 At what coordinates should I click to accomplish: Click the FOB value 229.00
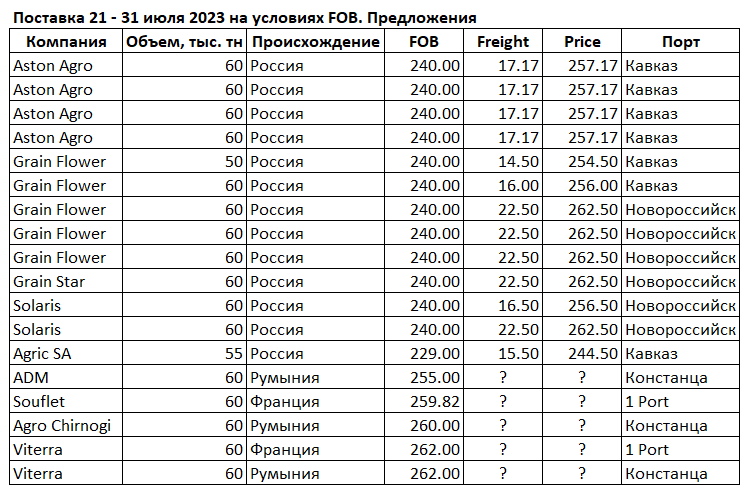(x=435, y=354)
